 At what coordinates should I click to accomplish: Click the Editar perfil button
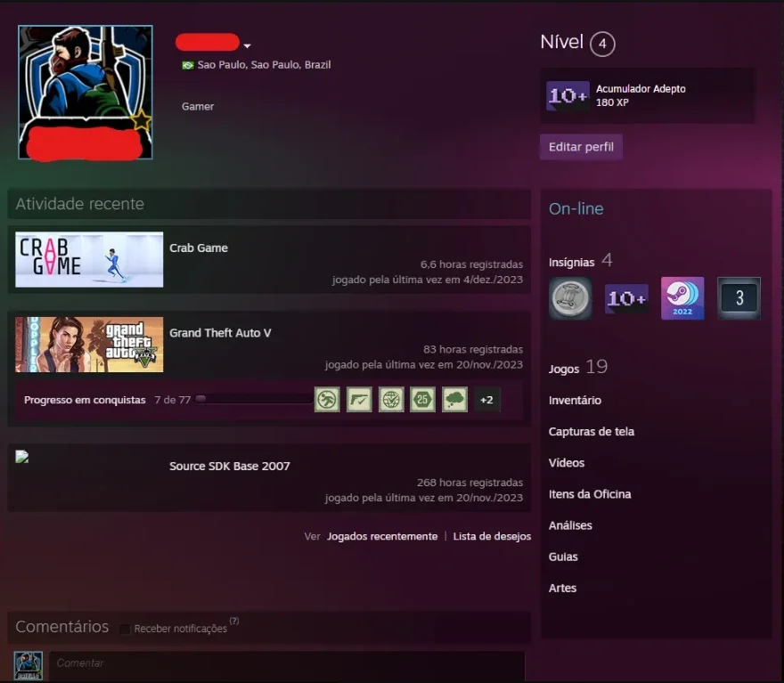[x=581, y=147]
